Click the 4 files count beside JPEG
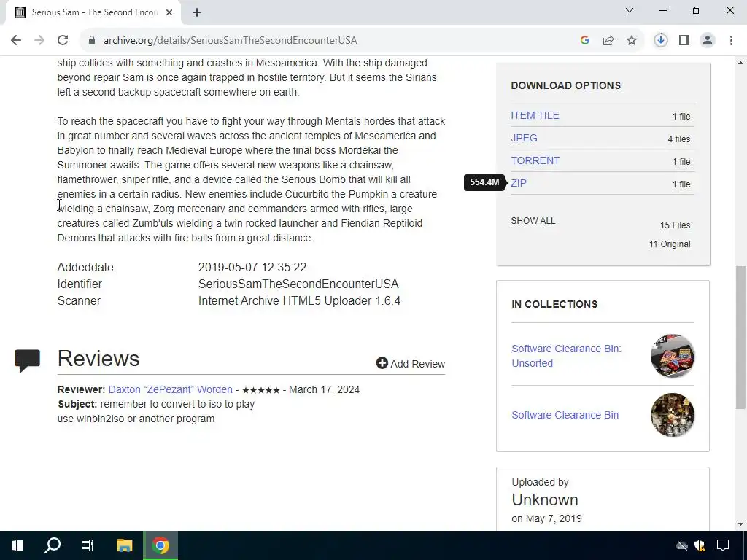This screenshot has height=560, width=747. (x=679, y=139)
